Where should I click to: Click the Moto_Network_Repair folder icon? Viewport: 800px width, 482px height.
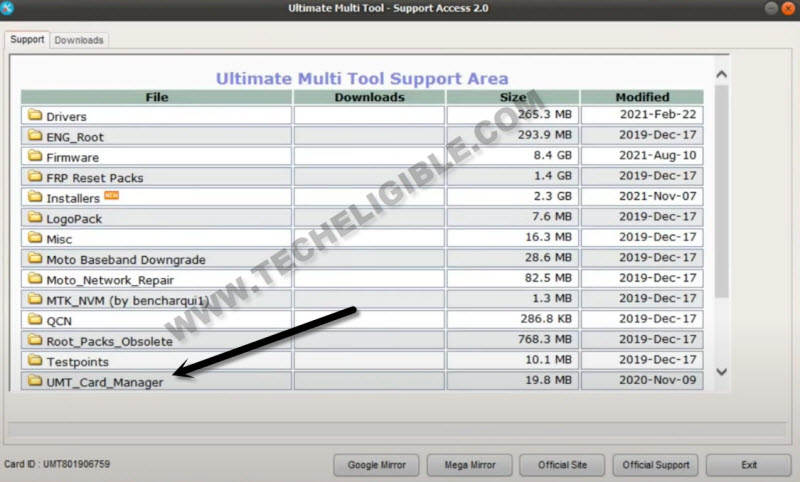pos(35,278)
